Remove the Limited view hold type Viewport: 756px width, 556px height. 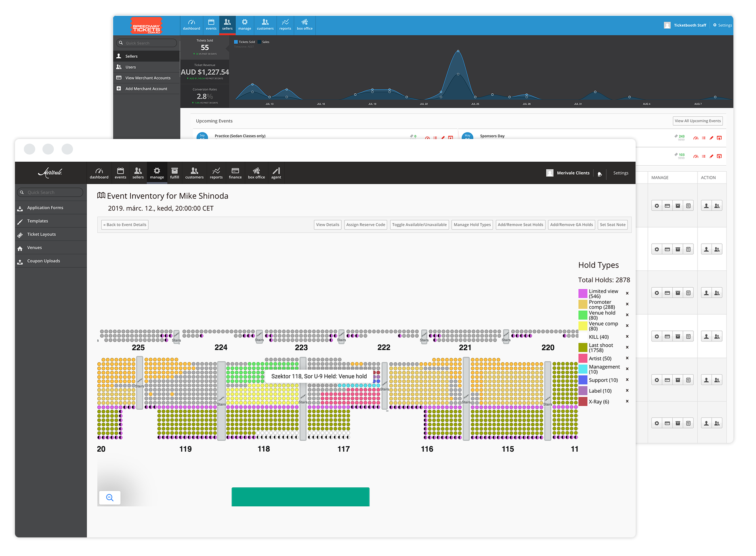(627, 293)
